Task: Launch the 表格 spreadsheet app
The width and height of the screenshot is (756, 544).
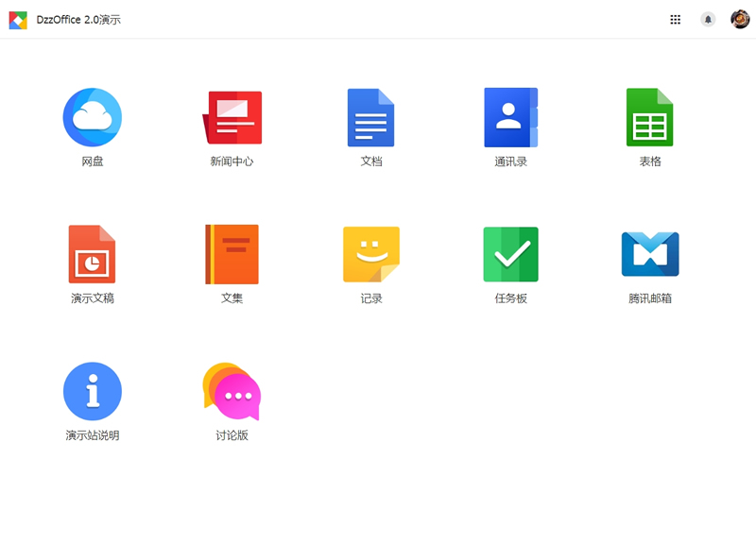Action: pyautogui.click(x=649, y=117)
